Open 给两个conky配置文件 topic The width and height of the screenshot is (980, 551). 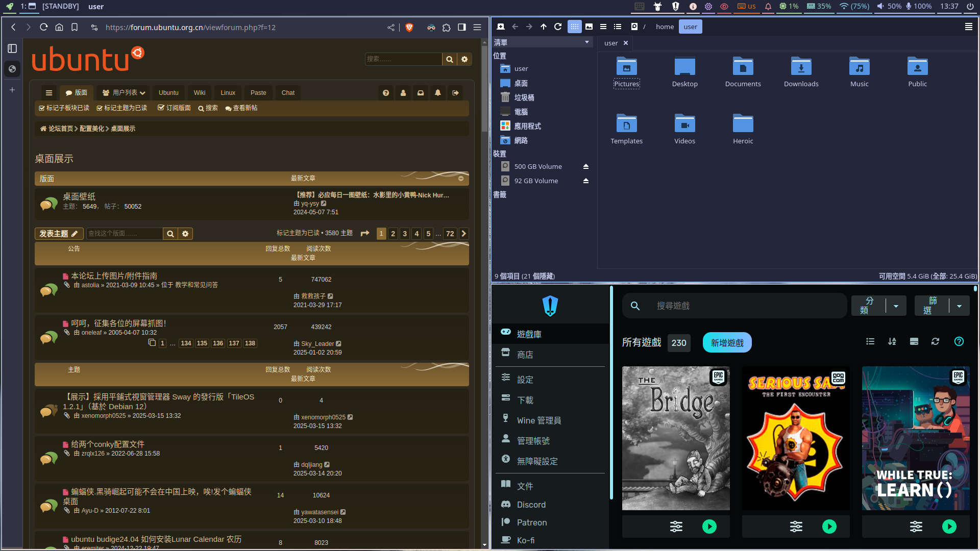[x=108, y=444]
